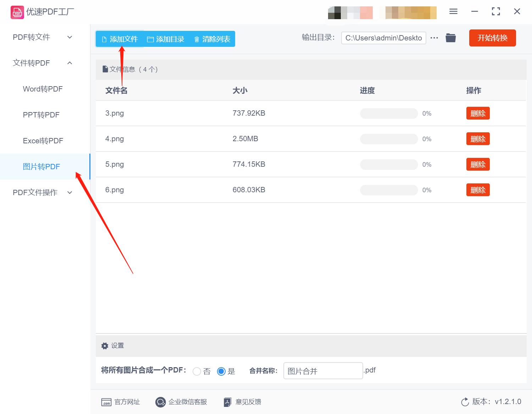
Task: Select the 是 radio button for merging
Action: 221,371
